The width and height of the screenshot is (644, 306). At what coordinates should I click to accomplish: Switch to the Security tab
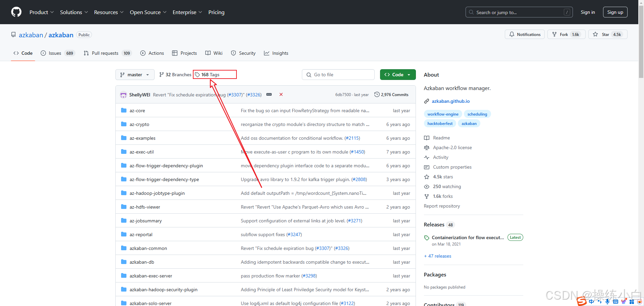pyautogui.click(x=243, y=53)
